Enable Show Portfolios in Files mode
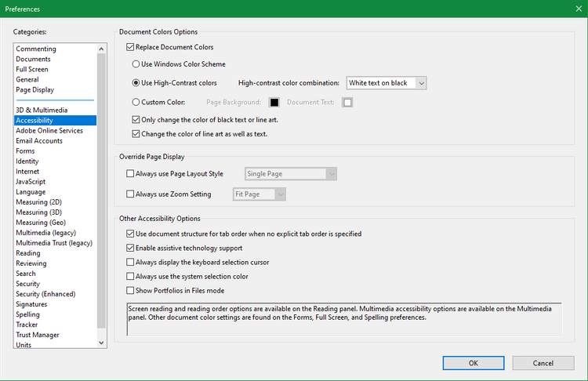Viewport: 588px width, 381px height. (130, 291)
